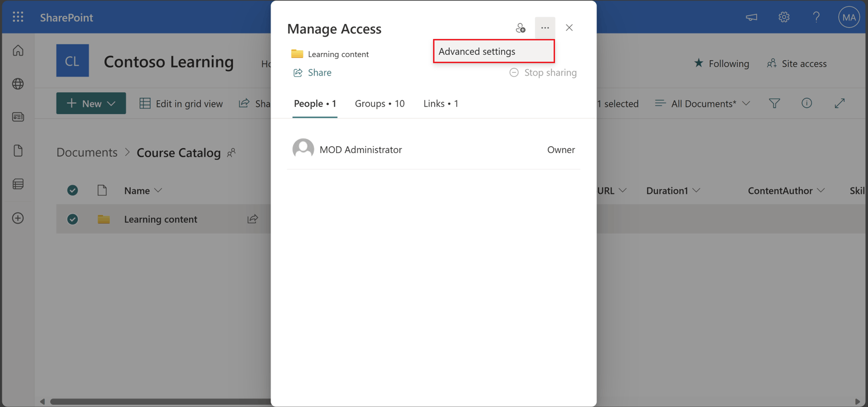
Task: Click the expand content arrows icon
Action: click(x=840, y=103)
